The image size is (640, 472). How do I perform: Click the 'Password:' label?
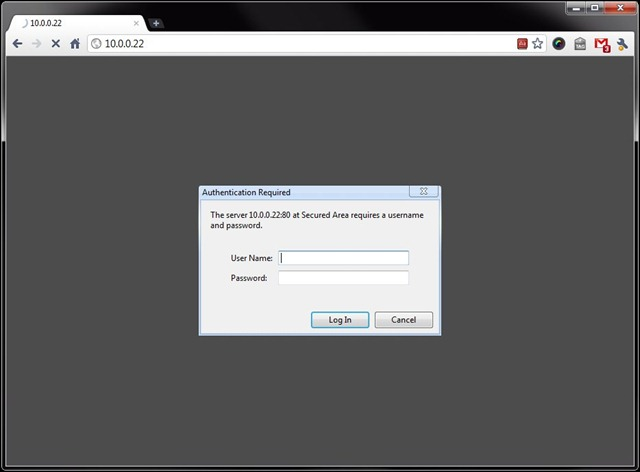(249, 278)
